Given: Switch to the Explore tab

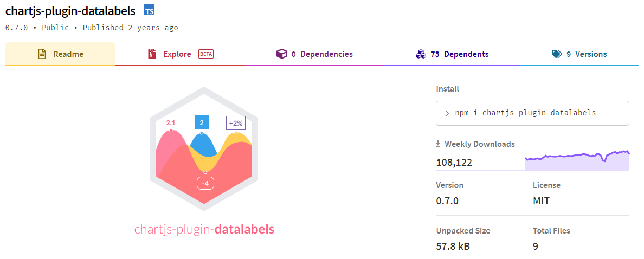Looking at the screenshot, I should (x=180, y=54).
